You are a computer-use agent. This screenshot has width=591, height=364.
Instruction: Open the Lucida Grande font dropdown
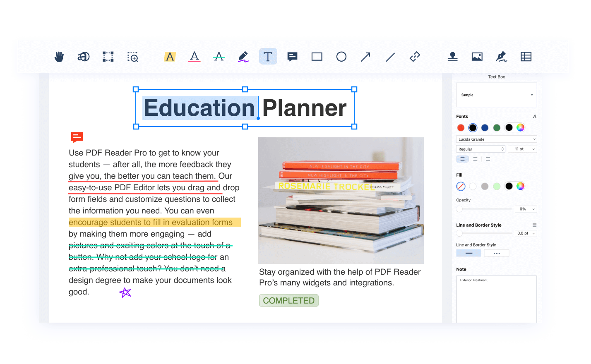click(496, 139)
